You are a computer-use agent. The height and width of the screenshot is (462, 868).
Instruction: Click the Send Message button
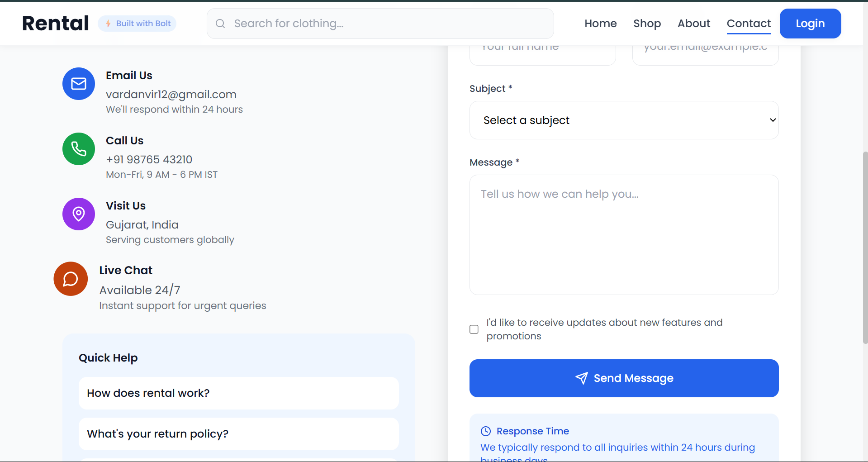[x=624, y=378]
